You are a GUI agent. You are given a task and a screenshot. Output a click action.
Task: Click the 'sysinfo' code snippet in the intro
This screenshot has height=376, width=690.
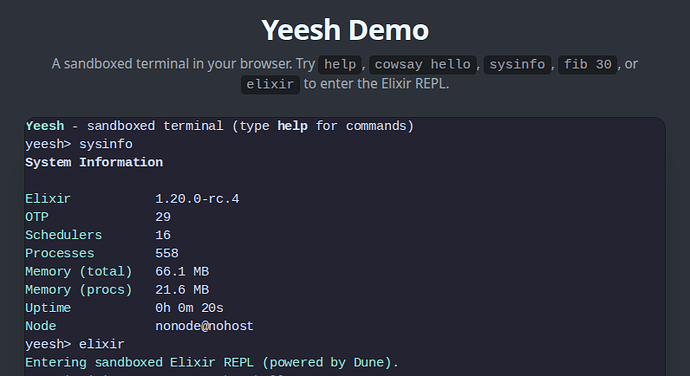tap(517, 64)
